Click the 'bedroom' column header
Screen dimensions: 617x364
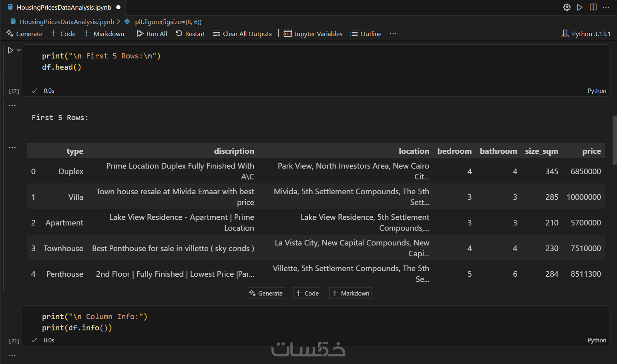click(454, 151)
